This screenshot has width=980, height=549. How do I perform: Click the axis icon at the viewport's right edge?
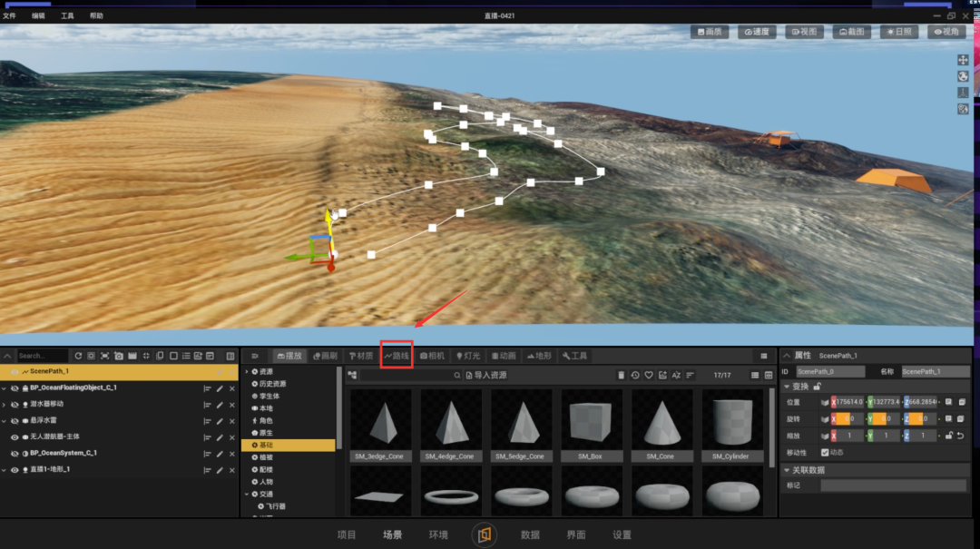963,93
